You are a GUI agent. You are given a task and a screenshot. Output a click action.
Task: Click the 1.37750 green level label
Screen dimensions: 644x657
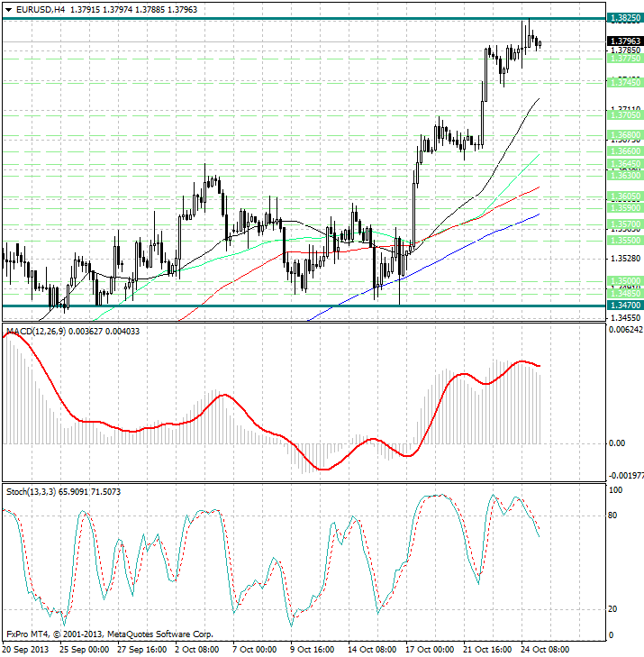click(625, 59)
